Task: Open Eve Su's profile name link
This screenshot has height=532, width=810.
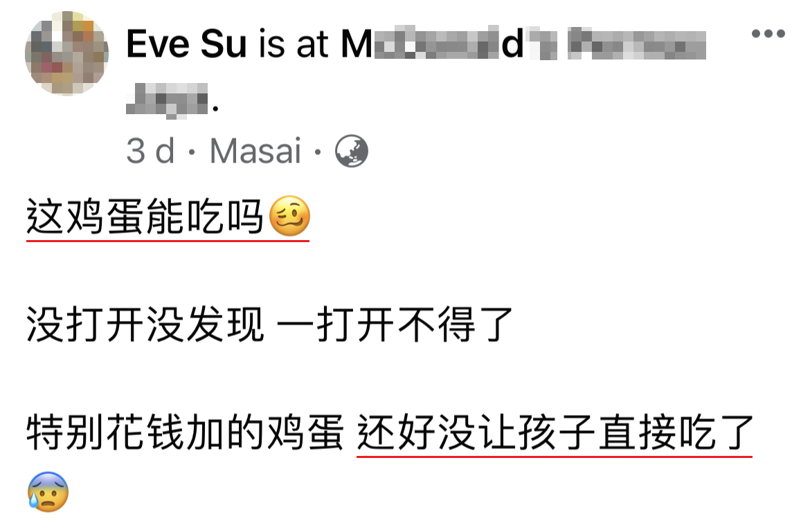Action: tap(186, 44)
